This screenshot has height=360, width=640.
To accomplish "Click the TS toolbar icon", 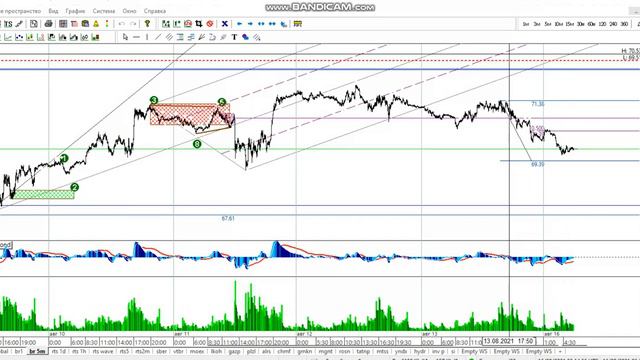I will [8, 24].
